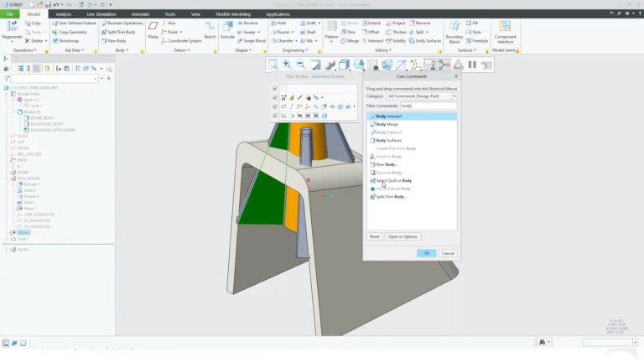Choose the Plane datum tool

[153, 30]
